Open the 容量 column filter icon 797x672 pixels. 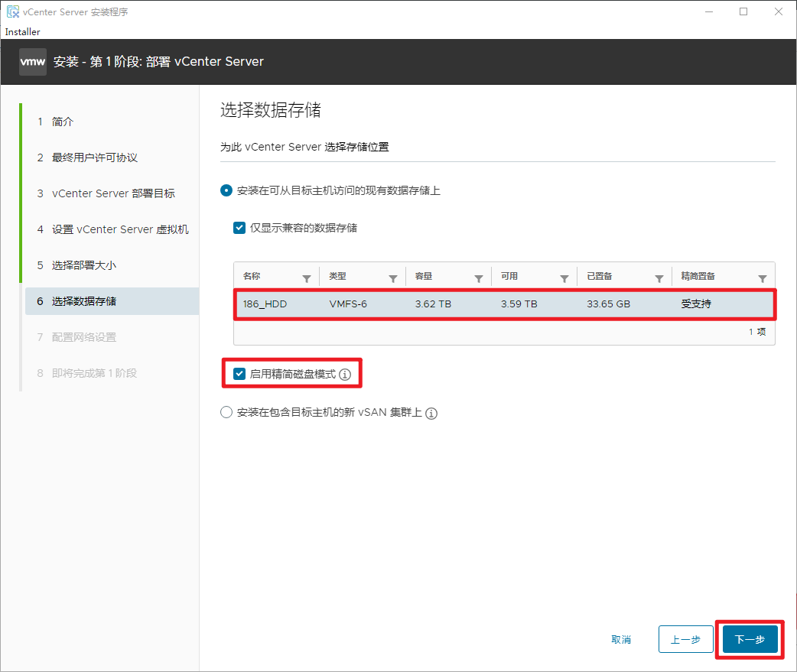tap(479, 278)
